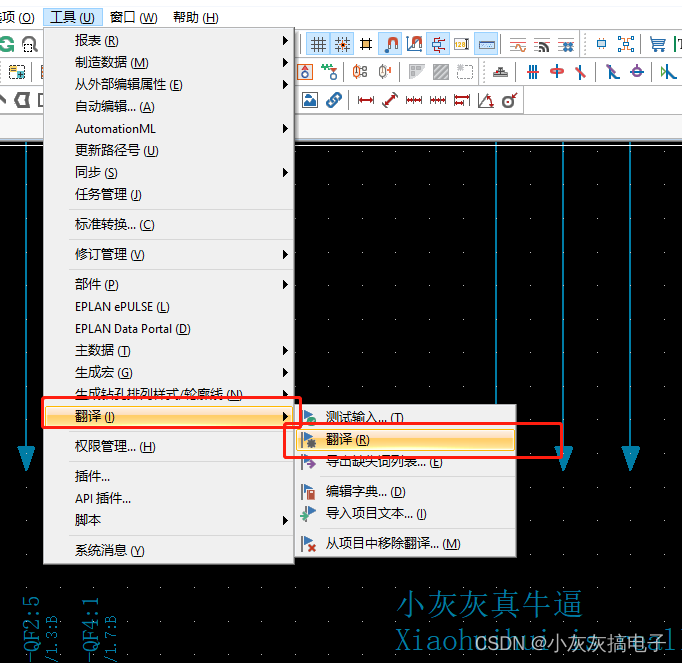The height and width of the screenshot is (663, 682).
Task: Open 权限管理... (H) entry
Action: click(x=169, y=446)
